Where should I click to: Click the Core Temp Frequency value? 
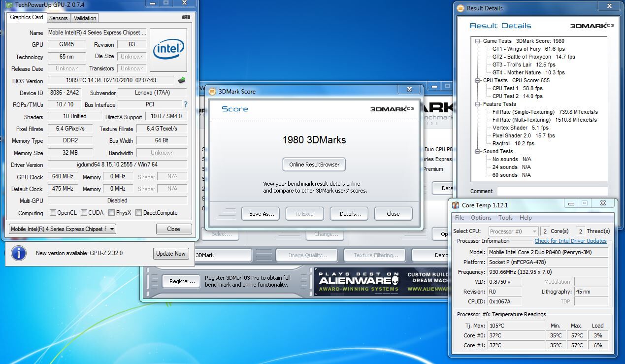coord(547,272)
